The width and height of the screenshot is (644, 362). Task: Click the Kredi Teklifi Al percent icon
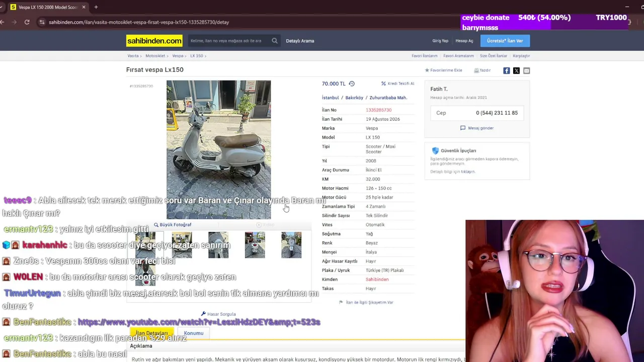click(383, 83)
